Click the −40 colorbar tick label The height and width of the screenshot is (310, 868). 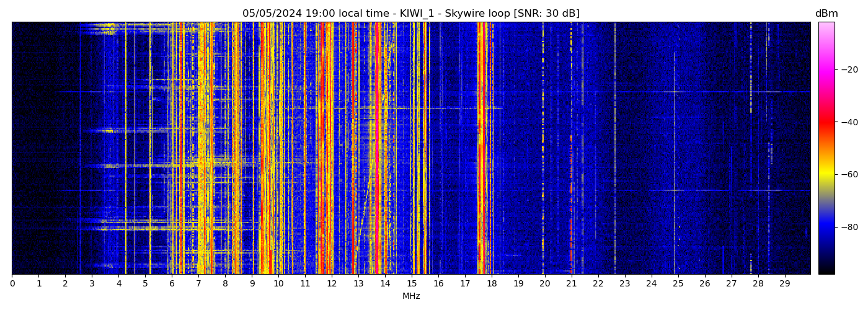point(847,122)
